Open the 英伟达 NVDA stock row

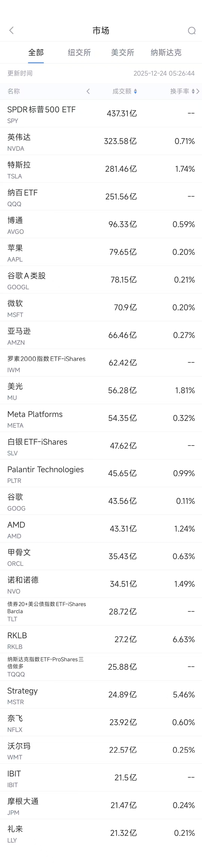101,141
